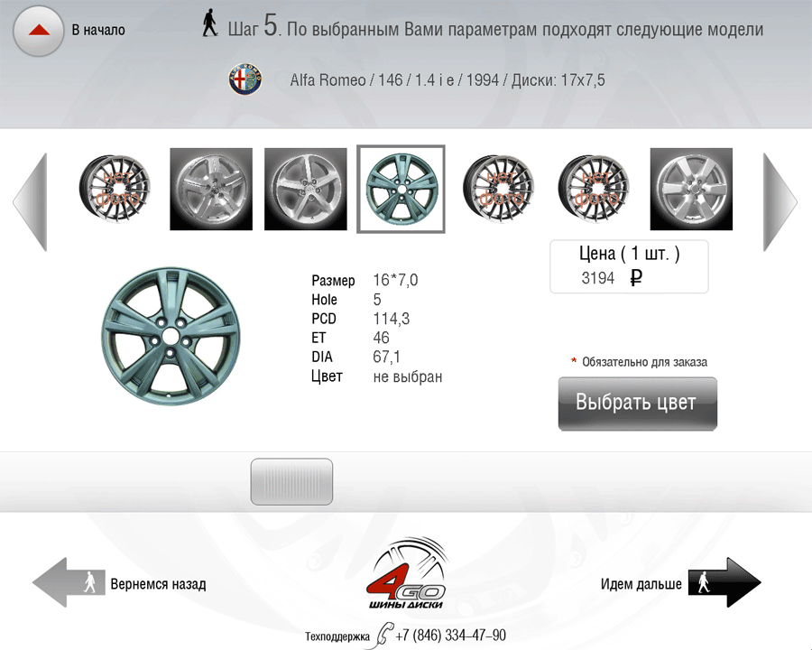Image resolution: width=812 pixels, height=650 pixels.
Task: Select sixth thumbnail marked 'нет фото'
Action: tap(594, 189)
